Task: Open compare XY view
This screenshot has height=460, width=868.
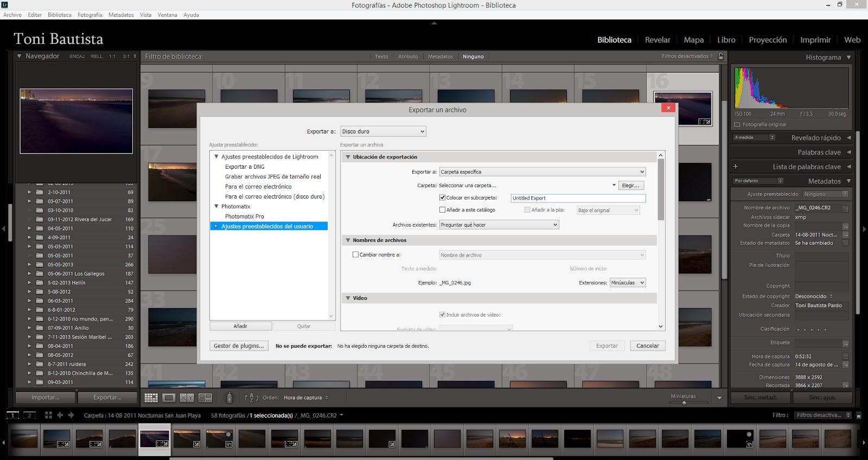Action: click(187, 398)
